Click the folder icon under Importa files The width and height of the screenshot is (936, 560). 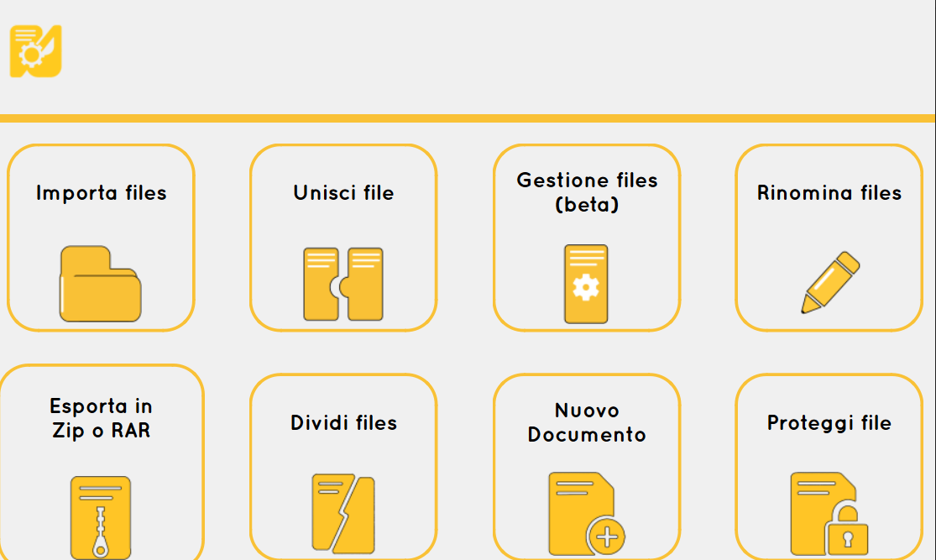coord(100,284)
